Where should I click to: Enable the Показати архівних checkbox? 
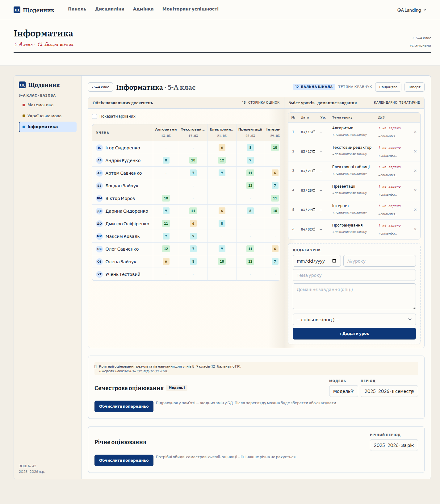[94, 116]
